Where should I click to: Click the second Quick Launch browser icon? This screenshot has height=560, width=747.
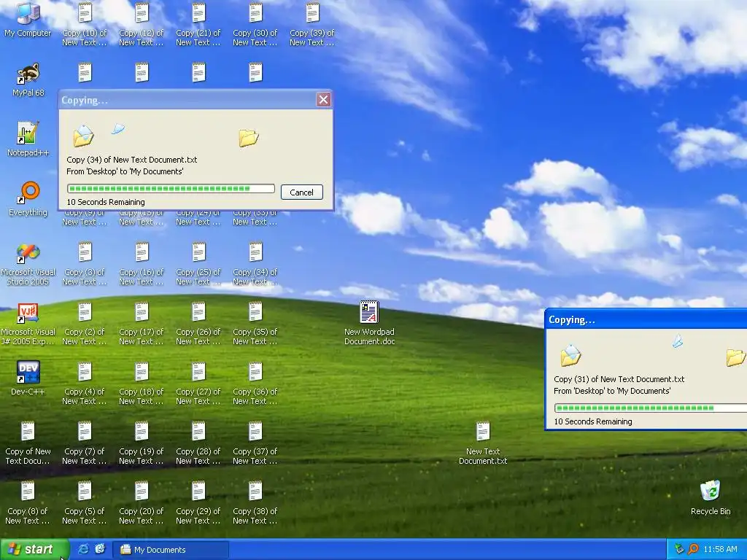click(x=99, y=549)
